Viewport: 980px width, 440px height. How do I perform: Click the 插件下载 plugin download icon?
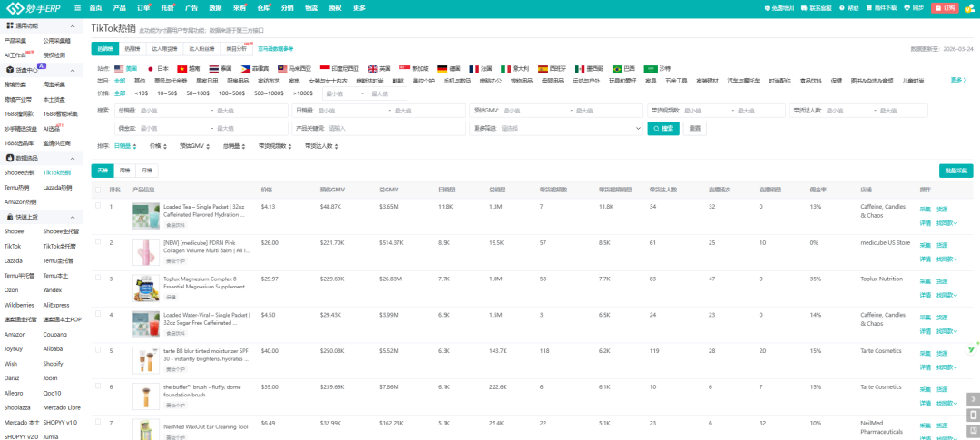coord(869,8)
